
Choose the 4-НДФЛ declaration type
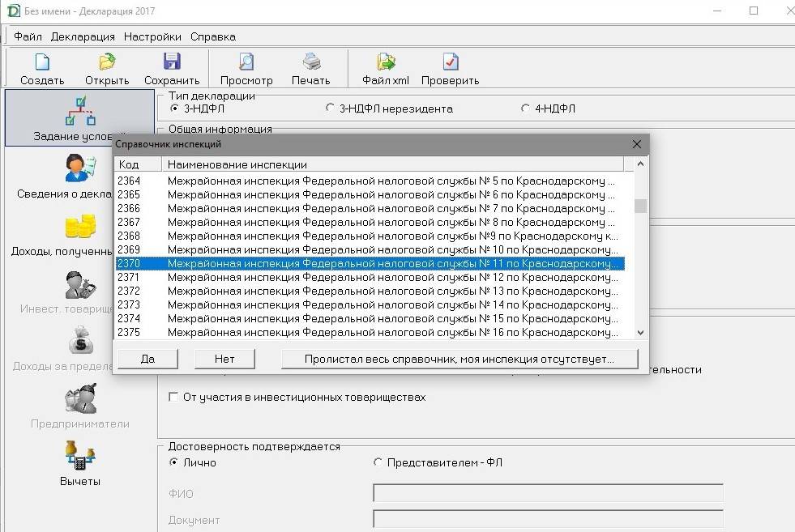click(526, 109)
